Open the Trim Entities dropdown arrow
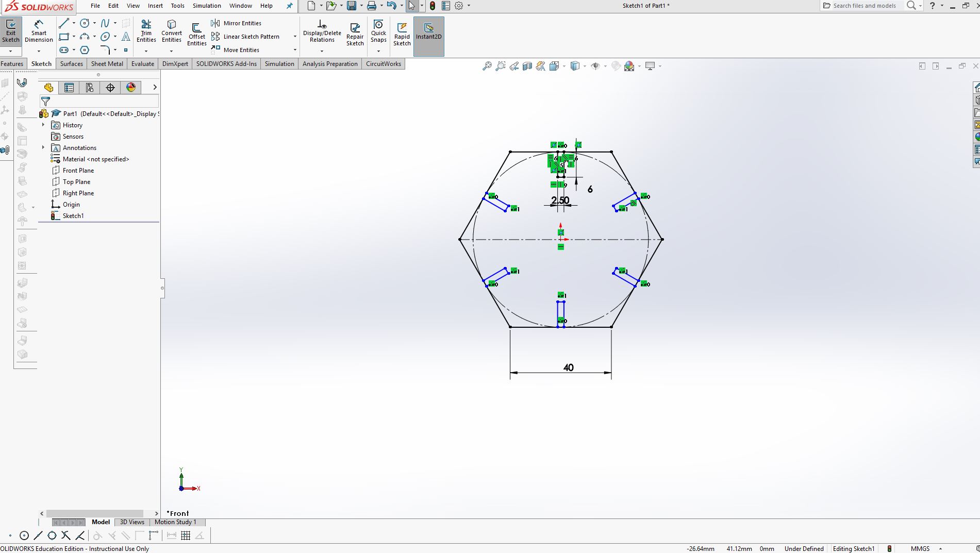The width and height of the screenshot is (980, 553). (146, 51)
